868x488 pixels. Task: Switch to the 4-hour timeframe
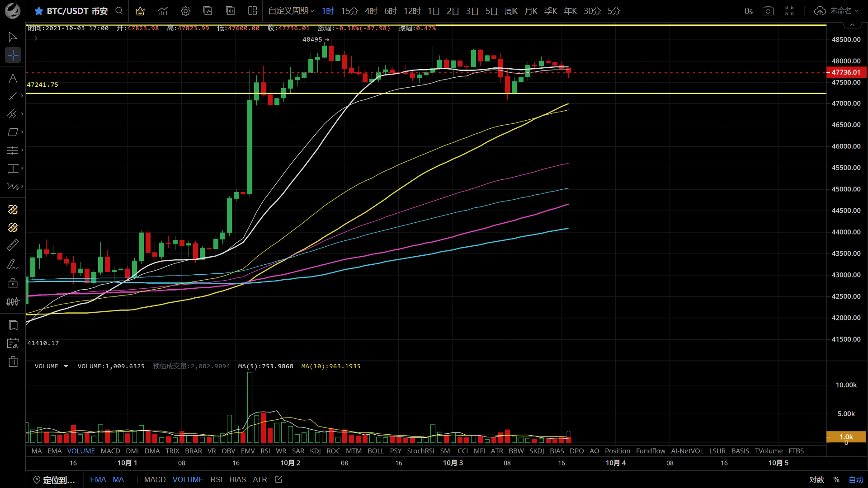[371, 11]
